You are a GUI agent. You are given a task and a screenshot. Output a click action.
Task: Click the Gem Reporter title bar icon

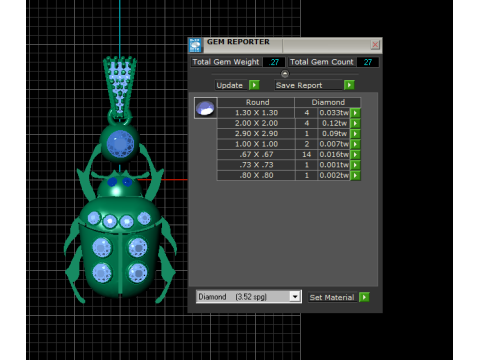click(195, 45)
